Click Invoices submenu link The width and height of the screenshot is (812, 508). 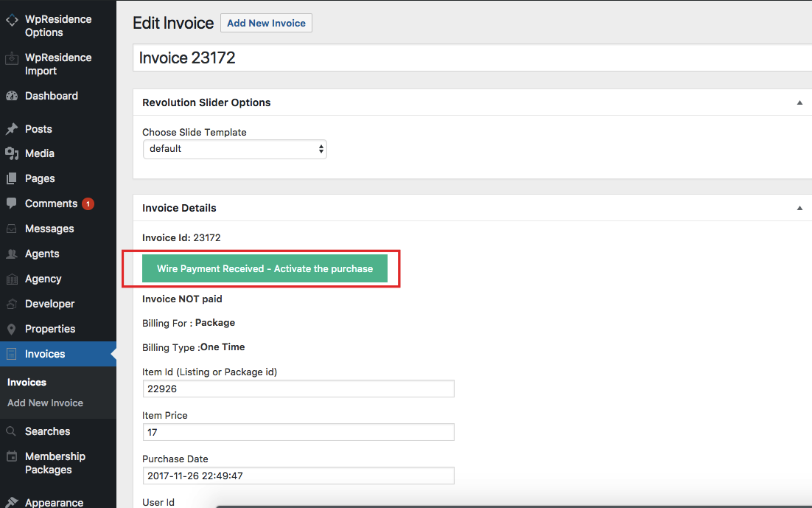[27, 382]
